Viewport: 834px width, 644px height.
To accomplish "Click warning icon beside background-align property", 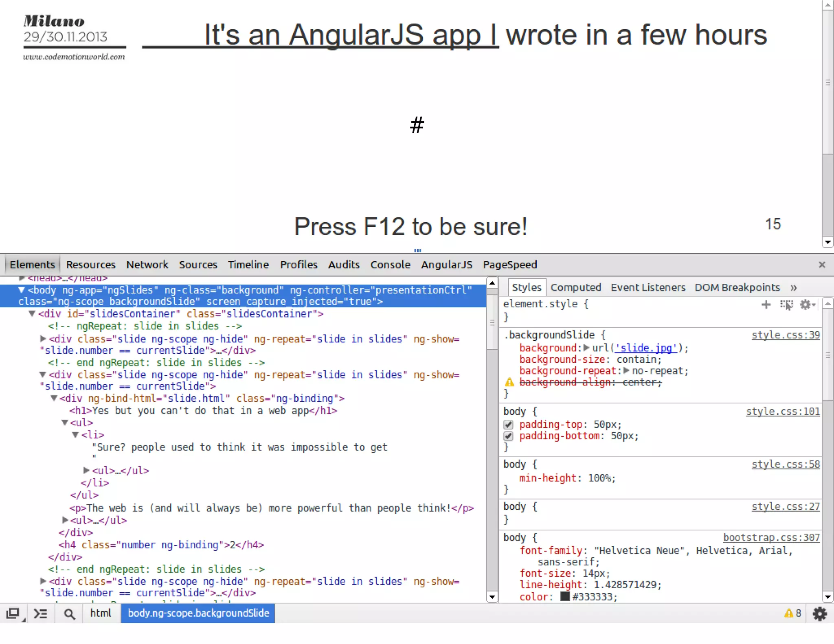I will click(509, 382).
